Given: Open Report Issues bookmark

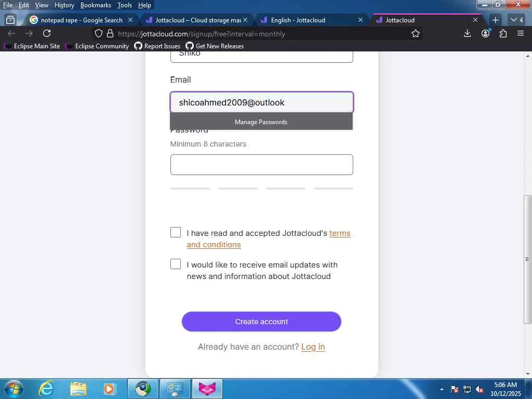Looking at the screenshot, I should click(x=157, y=46).
